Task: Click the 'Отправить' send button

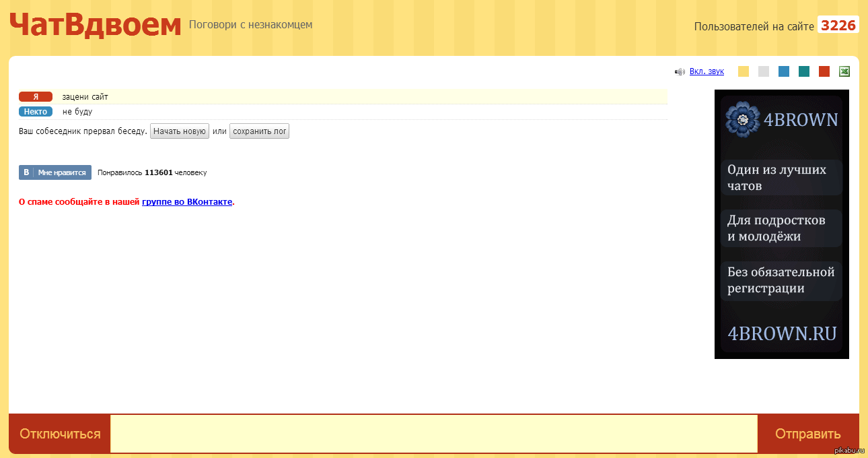Action: [x=808, y=434]
